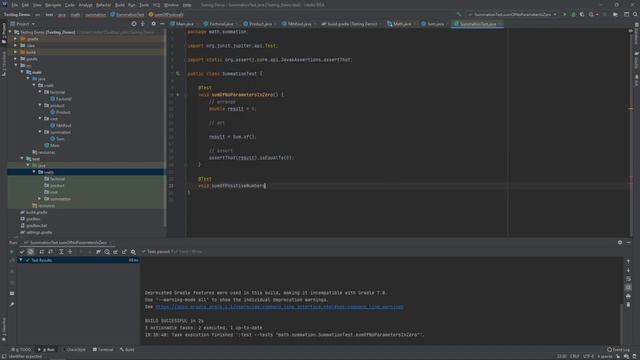Click the UTF-8 encoding in status bar
Image resolution: width=640 pixels, height=360 pixels.
[x=589, y=357]
